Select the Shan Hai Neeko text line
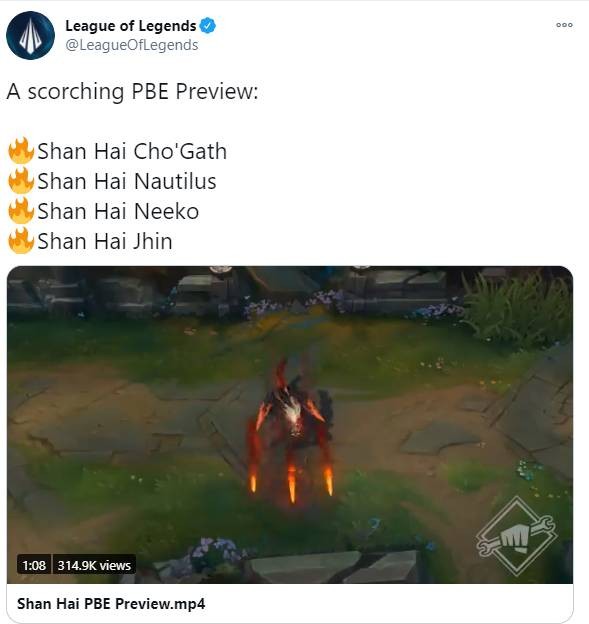 (118, 211)
